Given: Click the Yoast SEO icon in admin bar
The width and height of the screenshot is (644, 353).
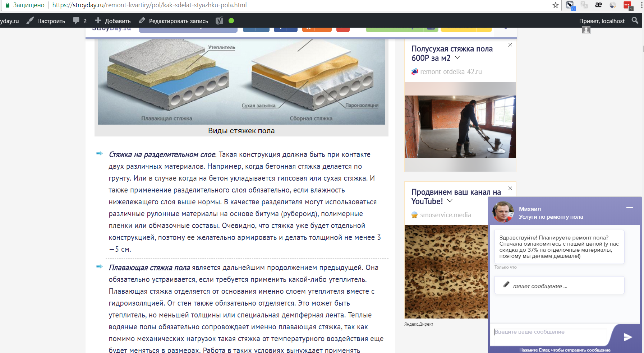Looking at the screenshot, I should 219,20.
